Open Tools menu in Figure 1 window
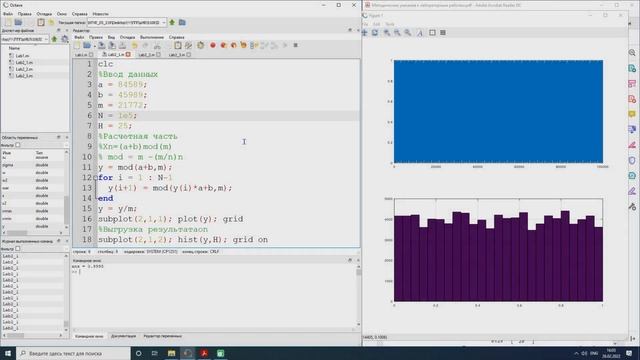Image resolution: width=640 pixels, height=360 pixels. (x=390, y=24)
